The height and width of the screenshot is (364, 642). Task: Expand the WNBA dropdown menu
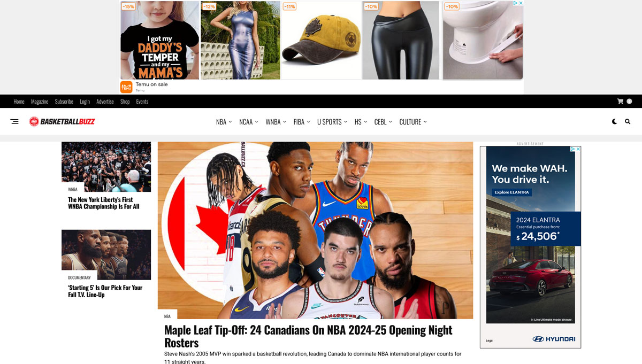[x=276, y=122]
